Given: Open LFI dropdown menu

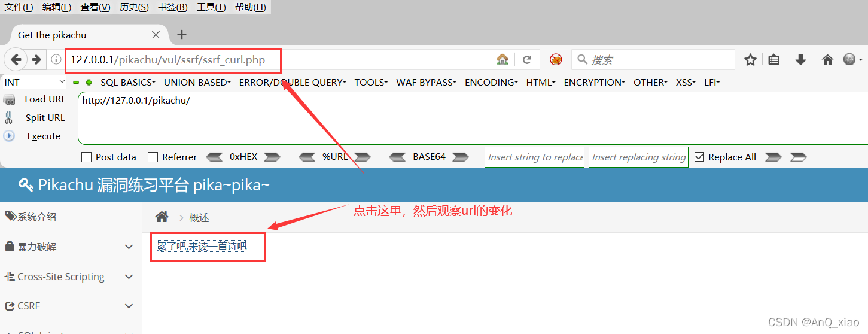Looking at the screenshot, I should point(712,82).
